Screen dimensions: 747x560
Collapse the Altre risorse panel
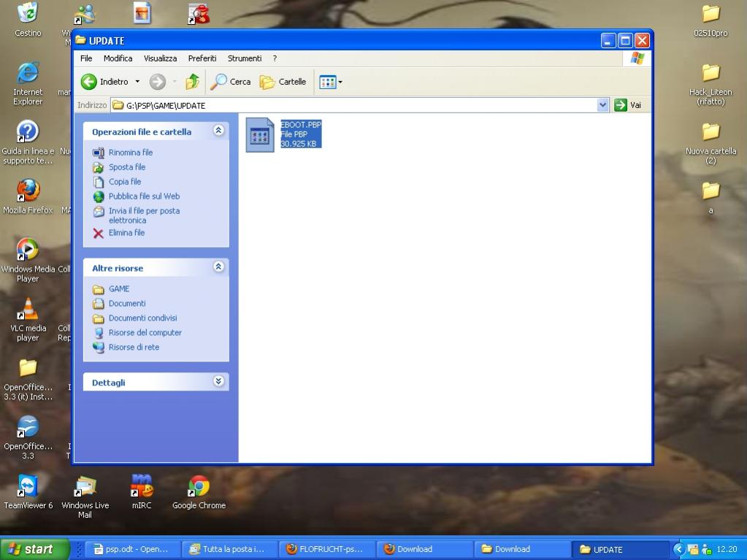click(218, 267)
